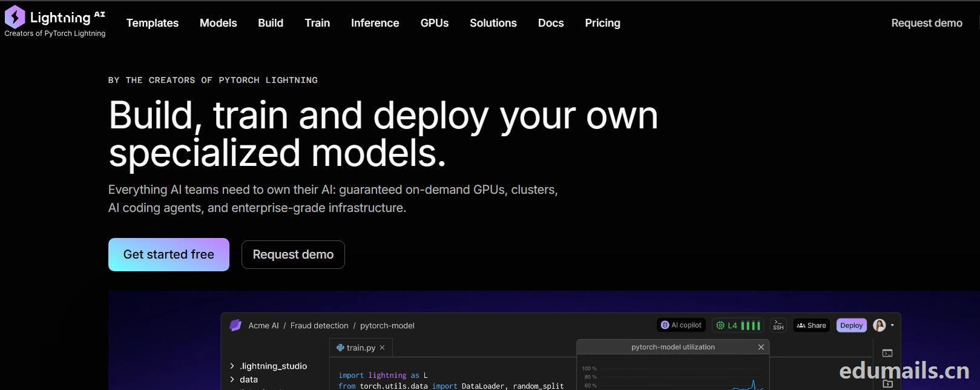
Task: Open the terminal icon in the studio sidebar
Action: [x=887, y=353]
